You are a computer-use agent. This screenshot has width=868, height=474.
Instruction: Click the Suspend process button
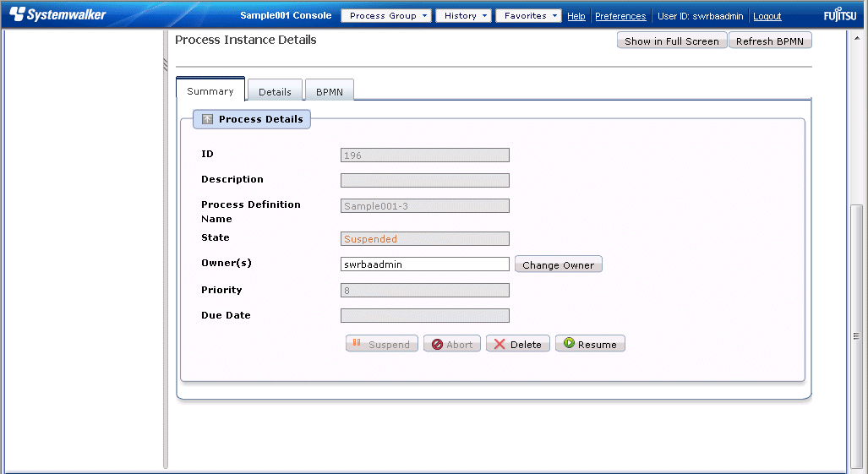point(381,344)
